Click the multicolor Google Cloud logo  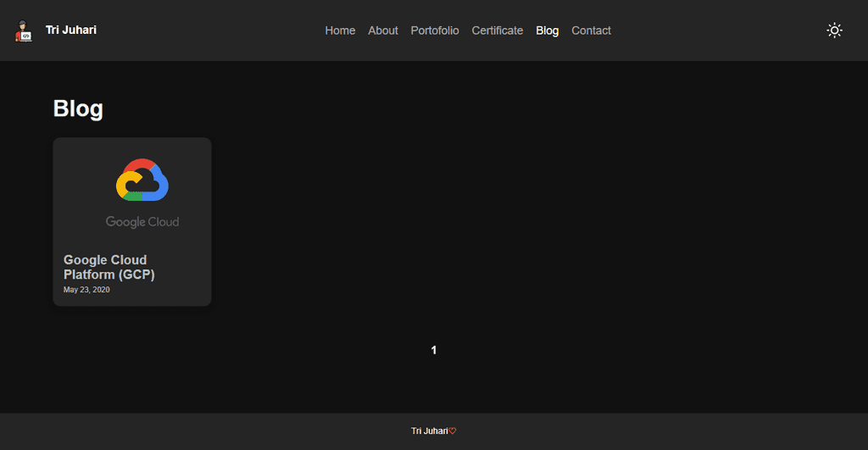(x=142, y=180)
